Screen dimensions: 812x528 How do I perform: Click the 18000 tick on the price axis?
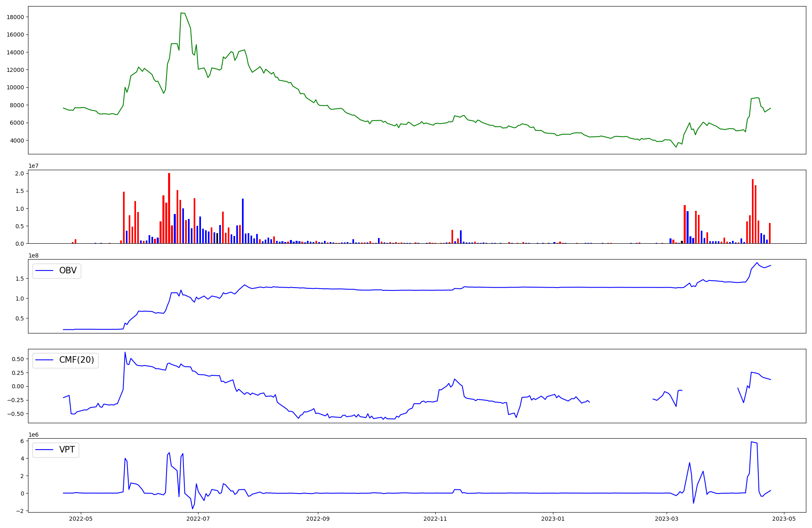point(15,17)
